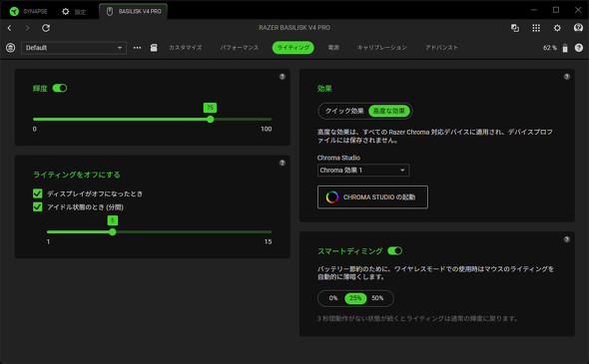
Task: Uncheck アイドル状態のとき checkbox
Action: click(x=38, y=206)
